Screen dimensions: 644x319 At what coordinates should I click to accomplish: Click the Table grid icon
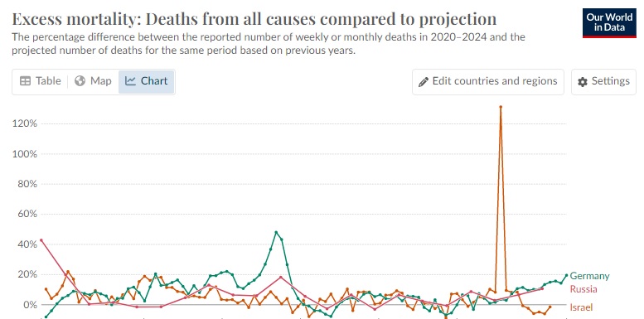point(26,81)
